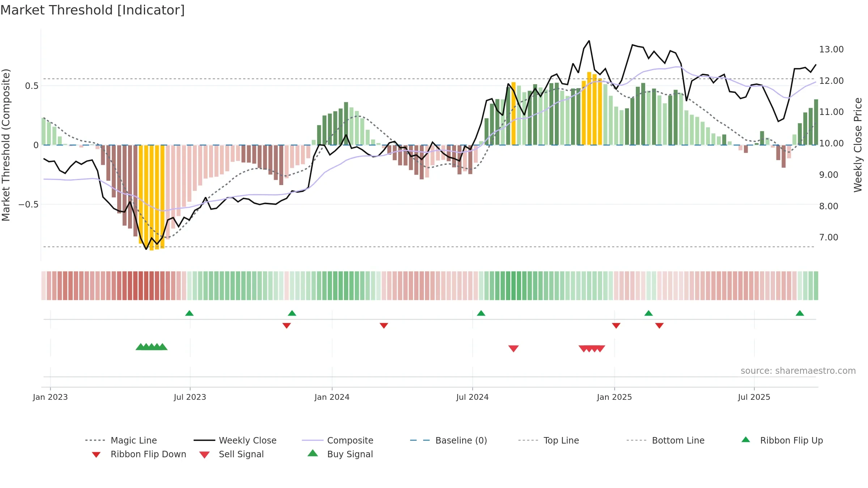Click the ribbon flip down marker in Nov 2023

pos(286,326)
